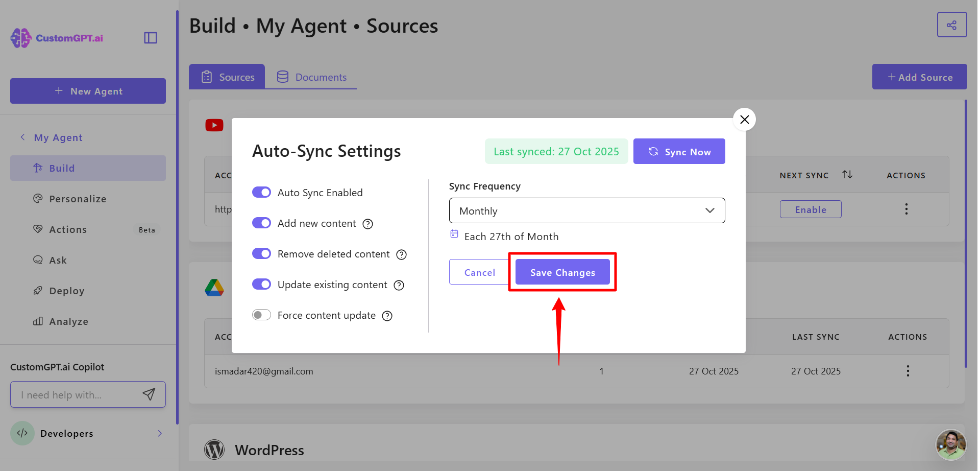This screenshot has height=471, width=980.
Task: Switch to the Documents tab
Action: [311, 77]
